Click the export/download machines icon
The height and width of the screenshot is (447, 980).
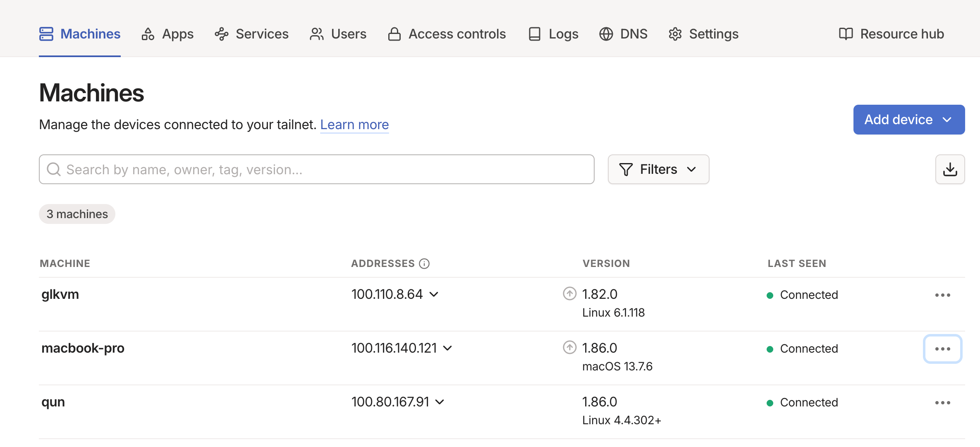(x=950, y=169)
